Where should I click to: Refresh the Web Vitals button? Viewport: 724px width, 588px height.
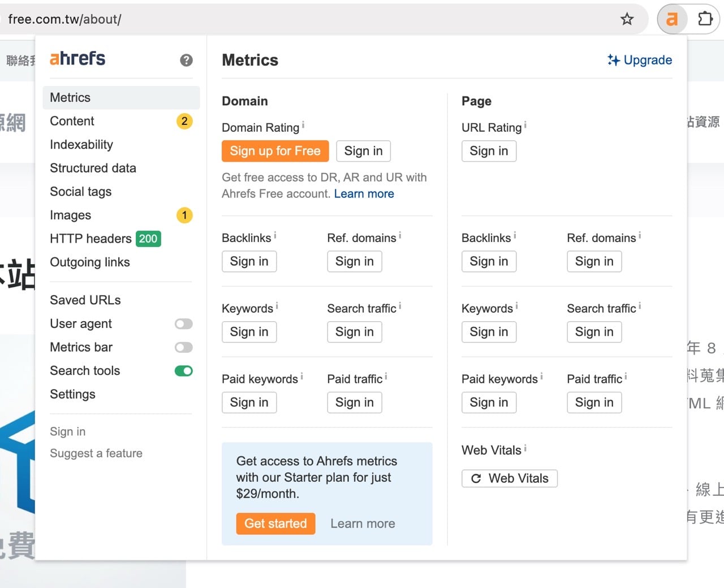[x=509, y=478]
